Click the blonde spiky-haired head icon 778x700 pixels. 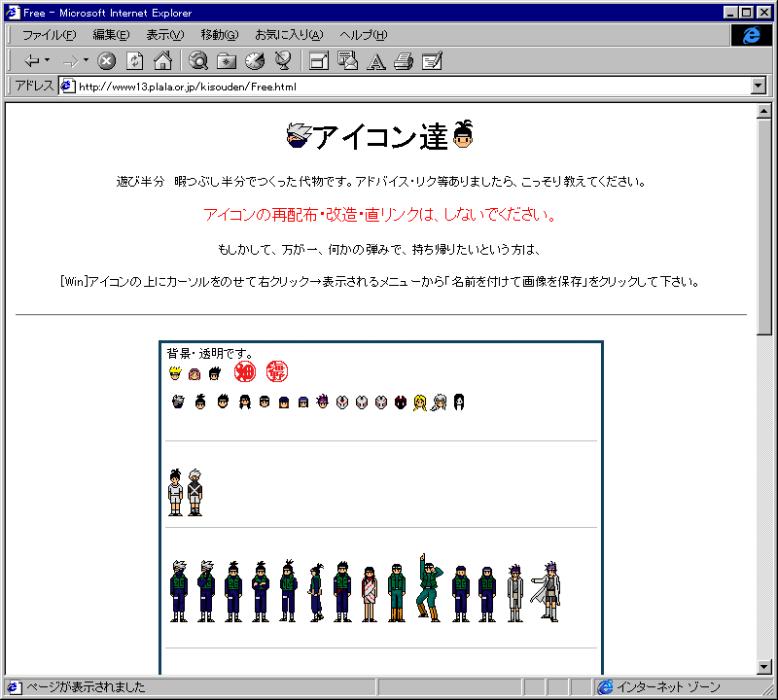[x=175, y=373]
